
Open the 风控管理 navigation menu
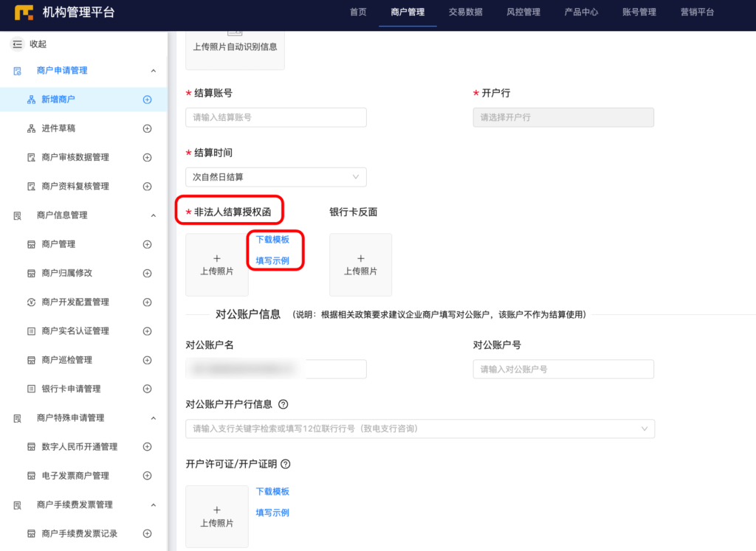click(x=523, y=12)
